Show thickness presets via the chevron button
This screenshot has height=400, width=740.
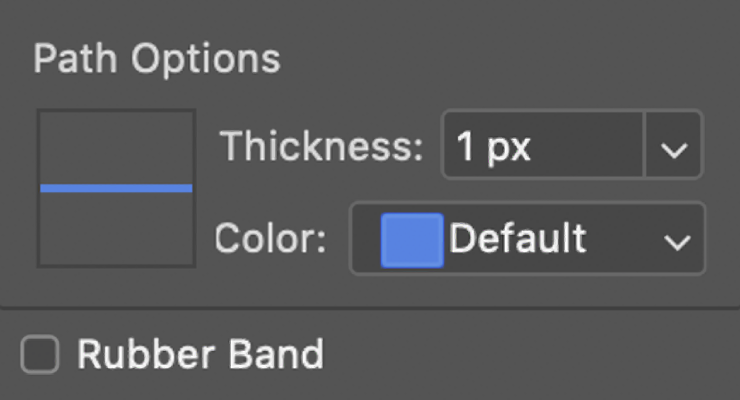pyautogui.click(x=675, y=149)
